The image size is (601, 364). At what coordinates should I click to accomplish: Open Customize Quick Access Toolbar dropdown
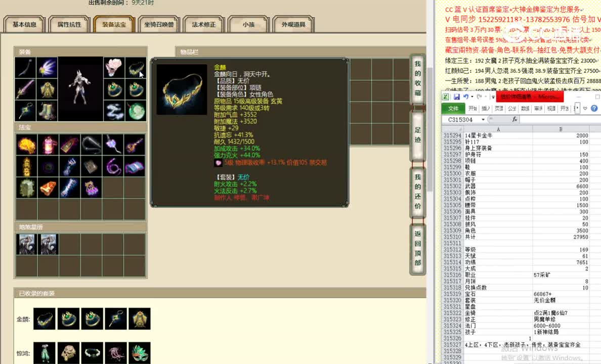pos(493,97)
